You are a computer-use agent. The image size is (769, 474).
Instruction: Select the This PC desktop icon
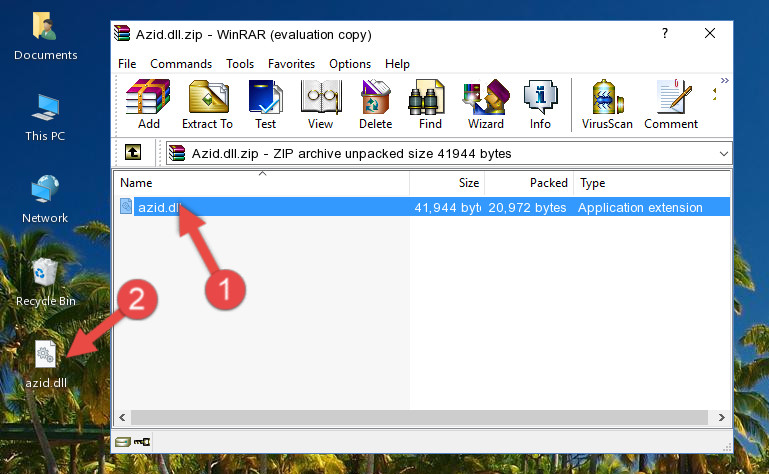tap(45, 118)
